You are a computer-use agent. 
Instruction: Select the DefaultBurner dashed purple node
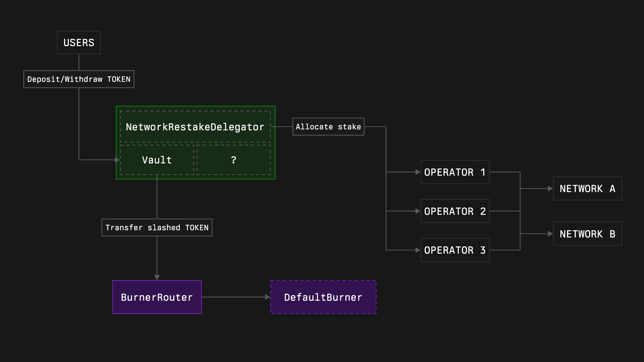[323, 297]
